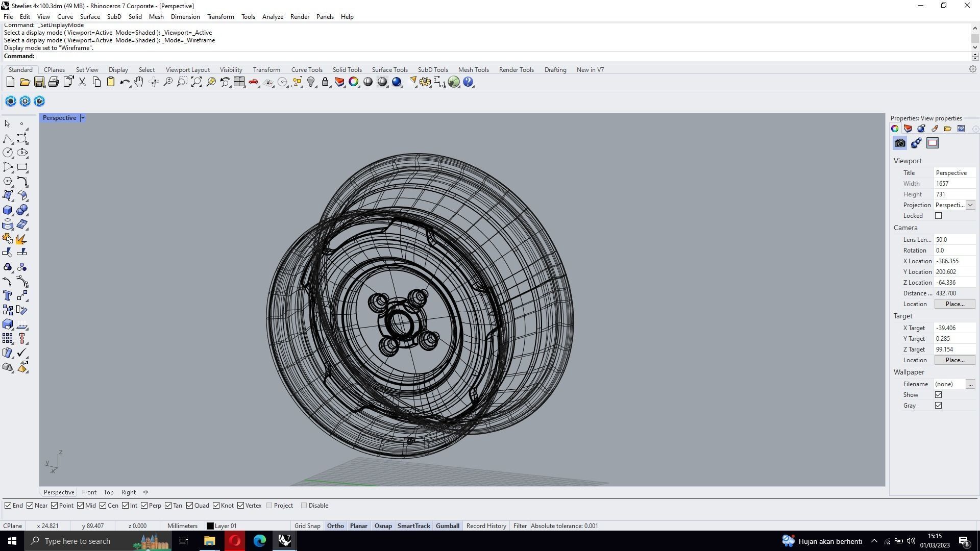Select the Text object tool
Viewport: 980px width, 551px height.
pos(8,296)
